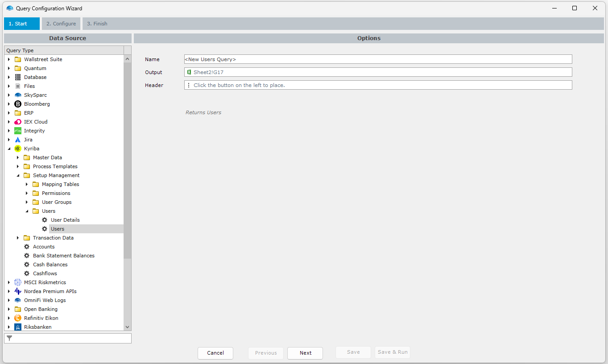Image resolution: width=608 pixels, height=364 pixels.
Task: Switch to the 3. Finish step tab
Action: (97, 24)
